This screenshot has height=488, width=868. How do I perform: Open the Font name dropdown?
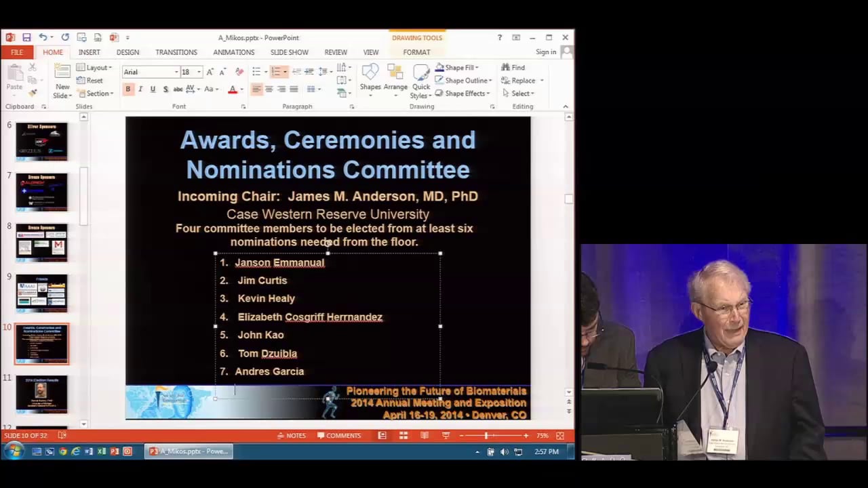coord(176,72)
